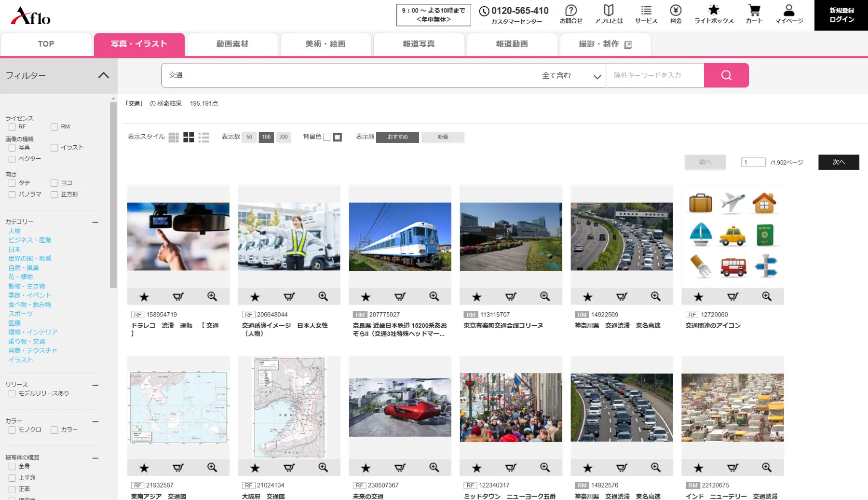Open the 乗り物・交通 category link
The width and height of the screenshot is (868, 500).
pyautogui.click(x=27, y=341)
